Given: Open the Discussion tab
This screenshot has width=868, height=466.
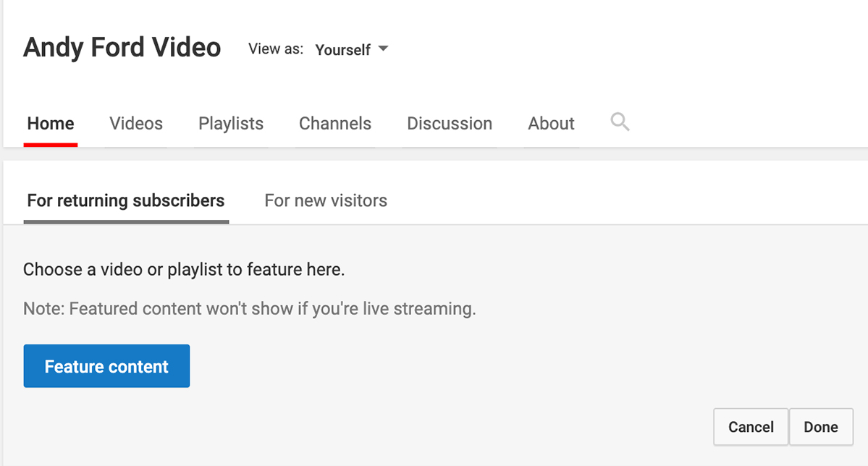Looking at the screenshot, I should pos(450,124).
